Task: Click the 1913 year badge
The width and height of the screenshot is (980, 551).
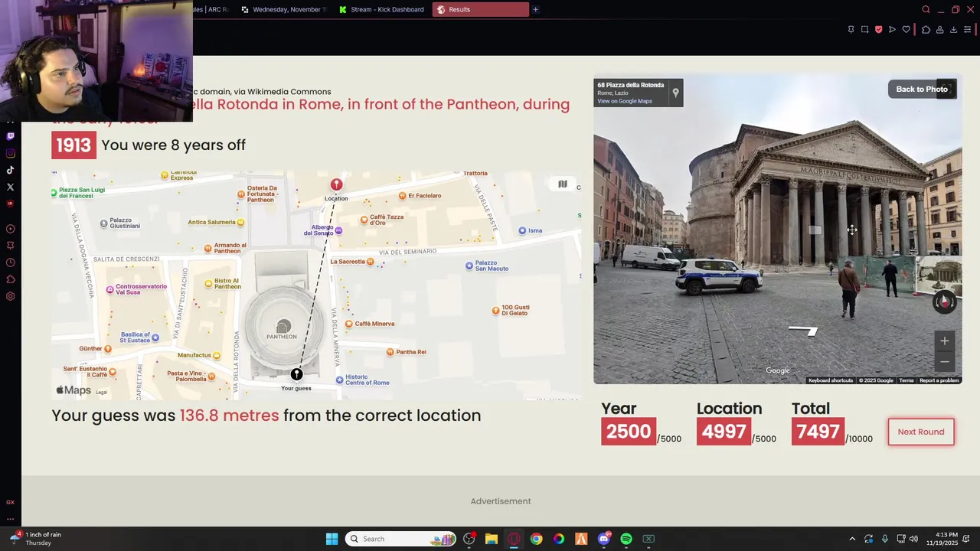Action: 73,145
